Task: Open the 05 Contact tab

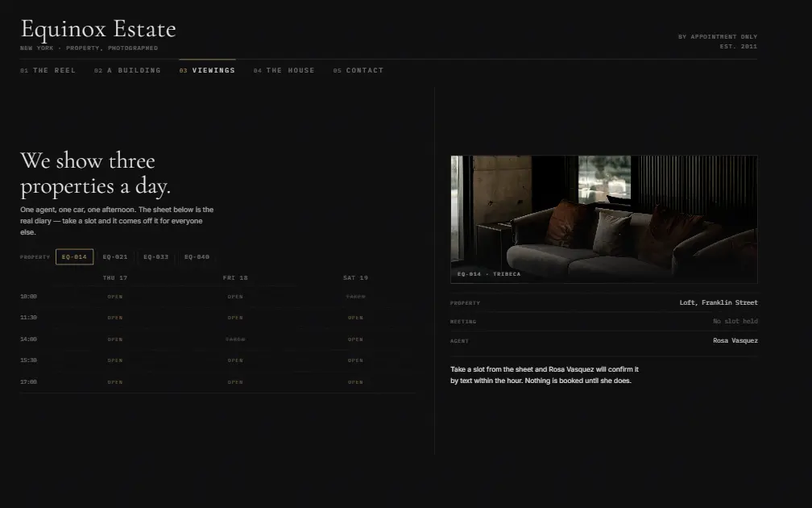Action: [358, 70]
